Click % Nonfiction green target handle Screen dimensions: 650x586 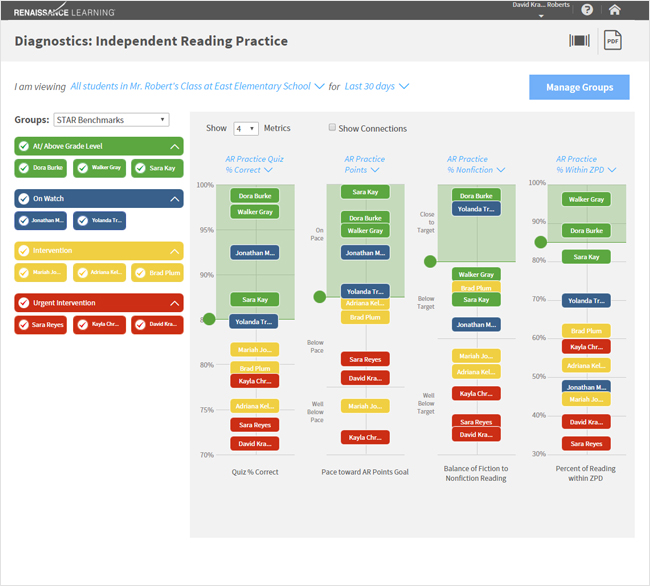click(x=430, y=262)
